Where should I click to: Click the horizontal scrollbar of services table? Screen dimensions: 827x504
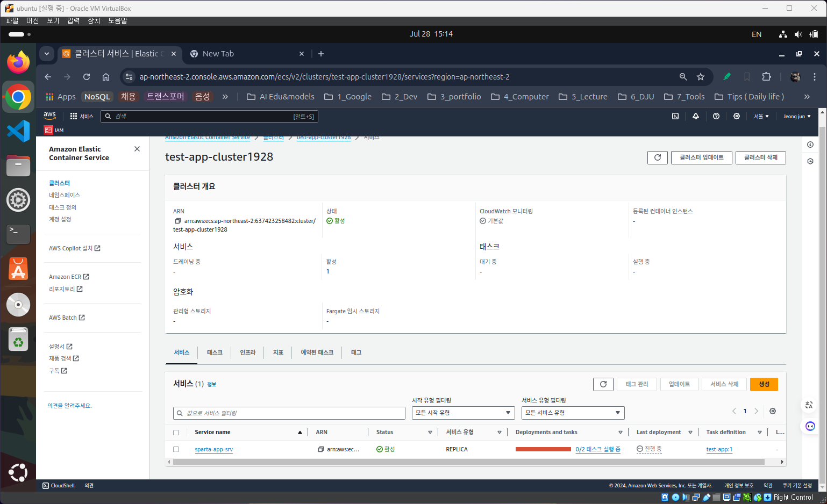pyautogui.click(x=468, y=462)
